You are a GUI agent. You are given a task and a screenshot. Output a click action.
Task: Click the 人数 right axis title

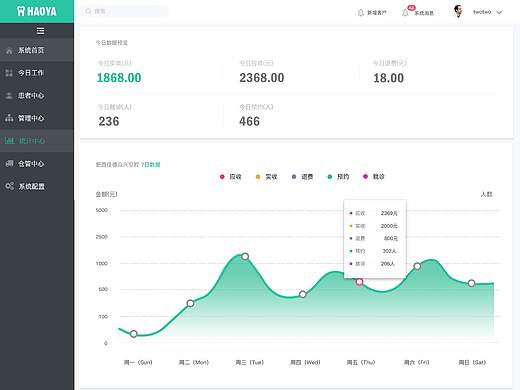click(x=487, y=194)
